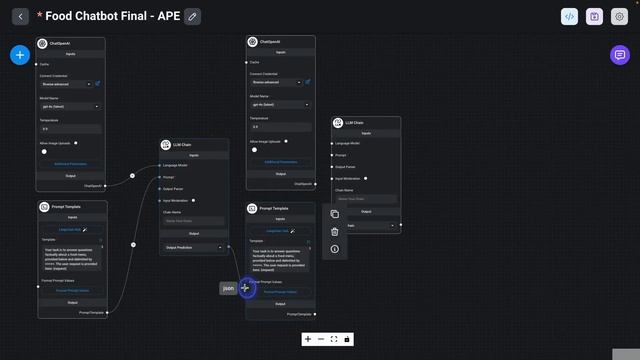This screenshot has height=360, width=640.
Task: Edit credential in right ChatOpenAI node
Action: click(308, 82)
